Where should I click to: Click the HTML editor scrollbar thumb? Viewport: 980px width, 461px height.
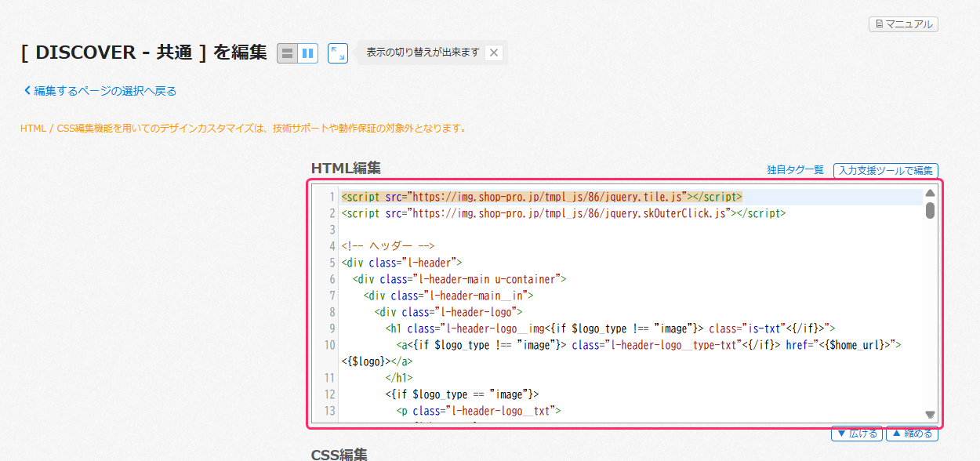[930, 210]
